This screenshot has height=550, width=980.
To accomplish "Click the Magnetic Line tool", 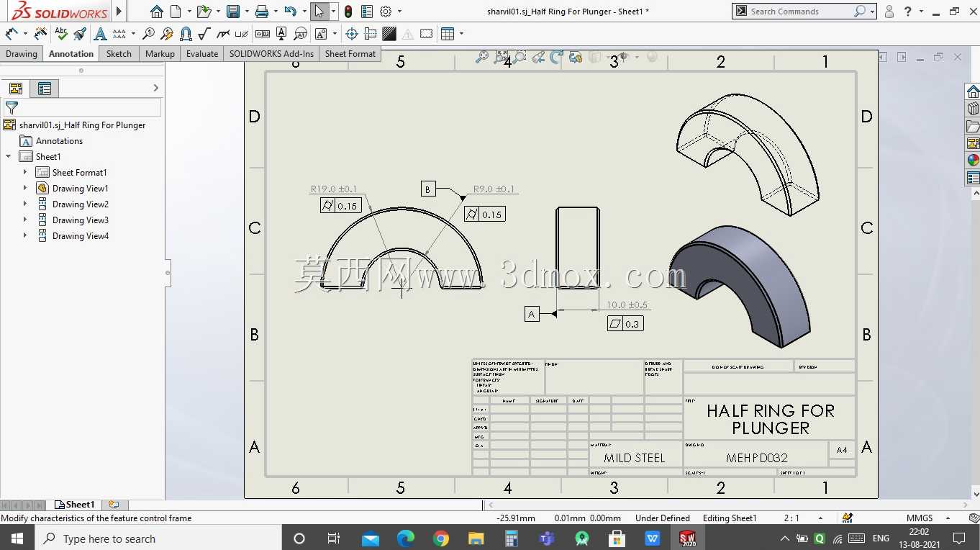I will (186, 33).
